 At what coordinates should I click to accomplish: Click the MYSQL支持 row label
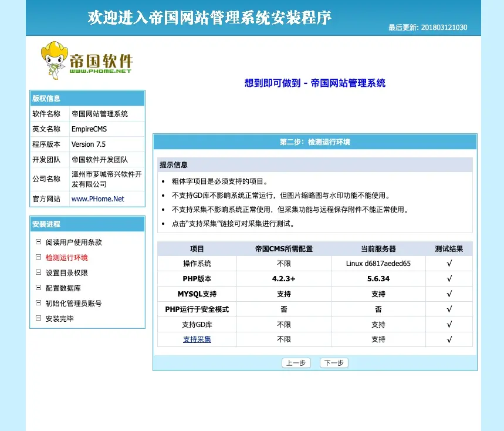(x=197, y=294)
